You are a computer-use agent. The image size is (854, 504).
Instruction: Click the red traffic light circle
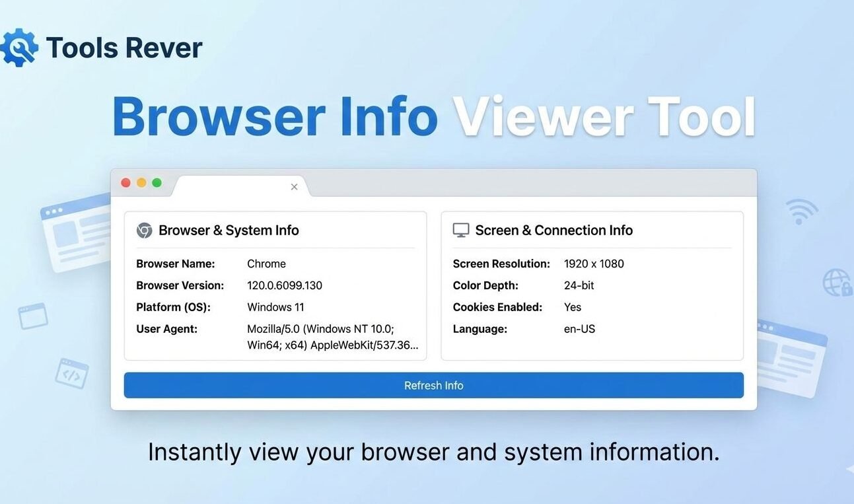pos(125,182)
